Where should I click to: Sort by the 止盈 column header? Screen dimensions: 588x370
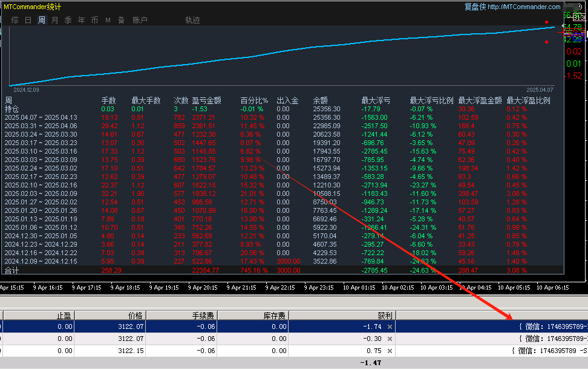pyautogui.click(x=39, y=316)
